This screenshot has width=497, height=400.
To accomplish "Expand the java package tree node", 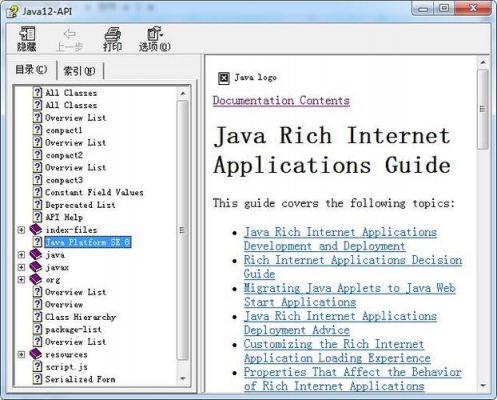I will [x=21, y=255].
